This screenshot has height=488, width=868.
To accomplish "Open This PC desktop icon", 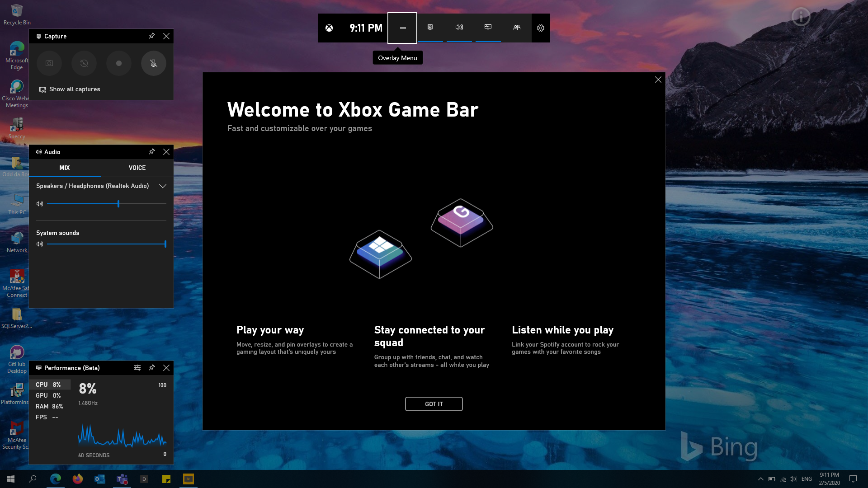I will [x=17, y=204].
